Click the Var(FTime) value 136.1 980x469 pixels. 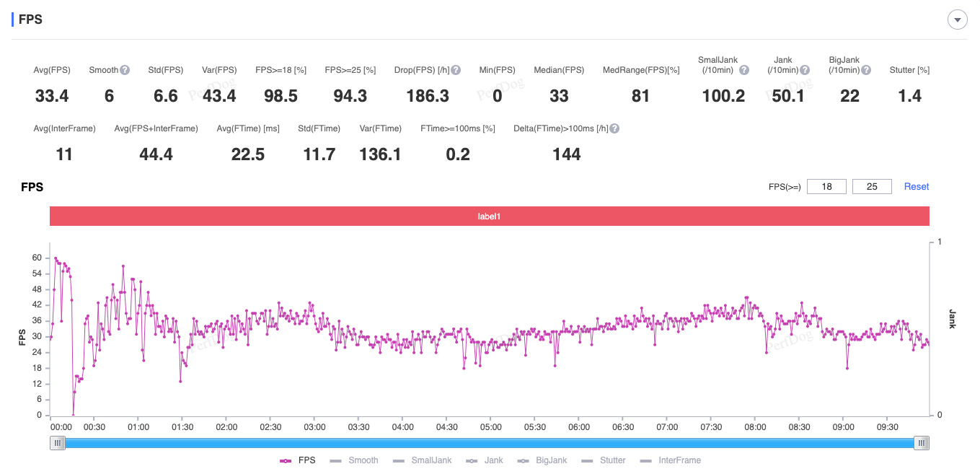380,154
